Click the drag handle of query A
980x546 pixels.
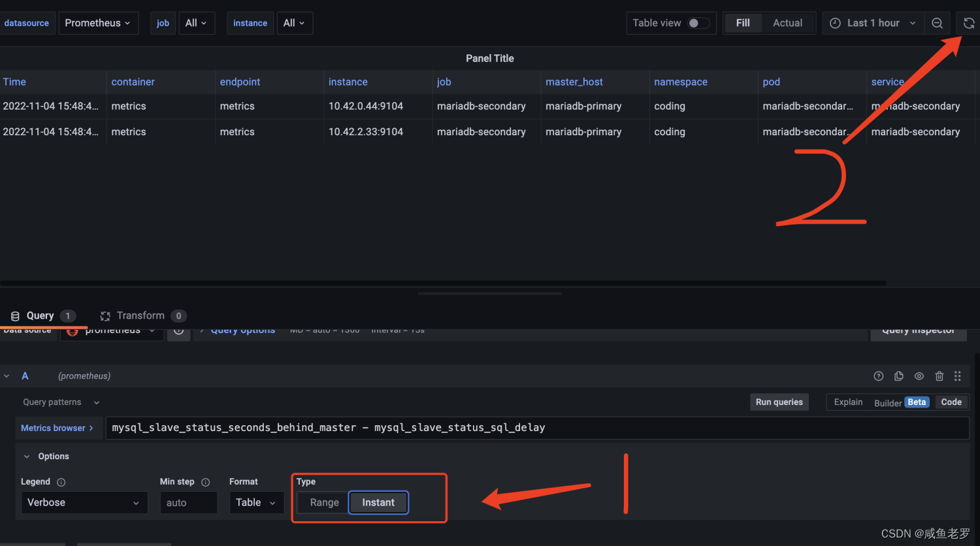(957, 376)
